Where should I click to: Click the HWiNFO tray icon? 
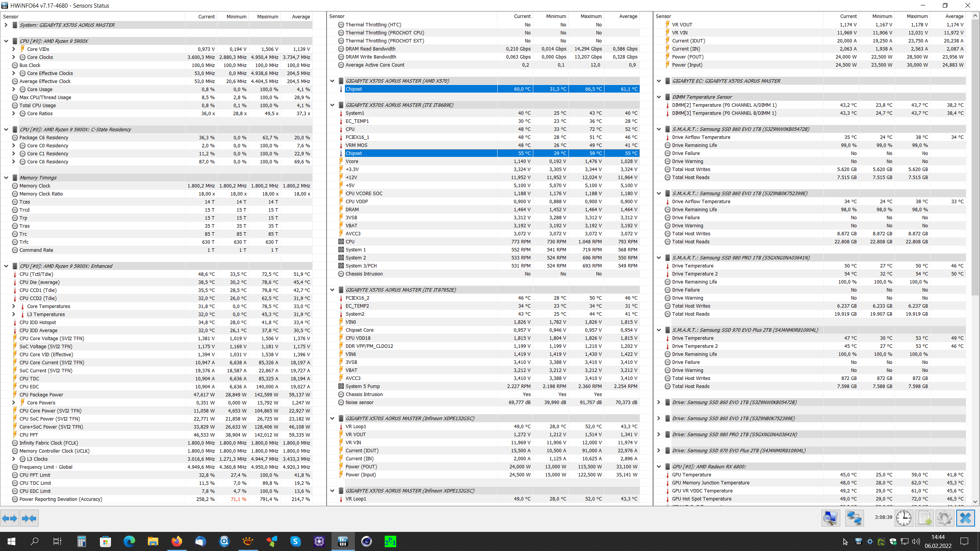pyautogui.click(x=859, y=541)
